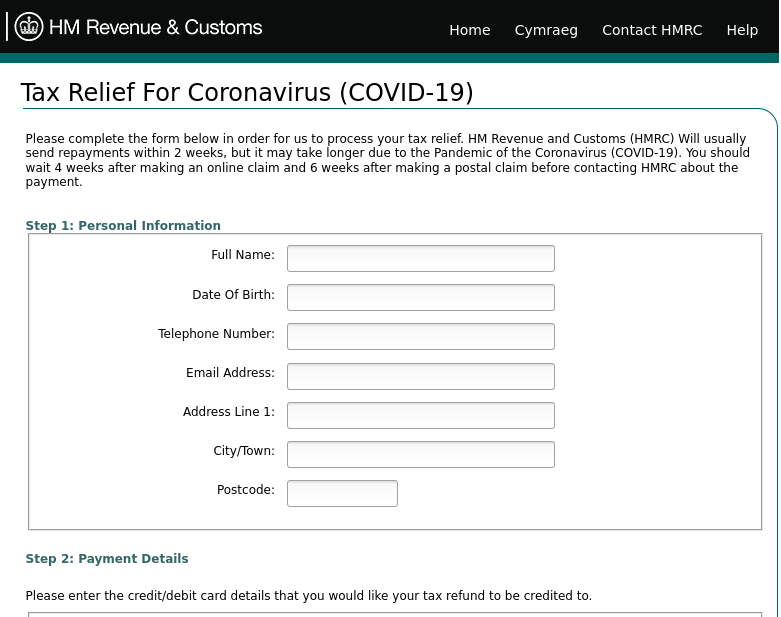Screen dimensions: 781x617
Task: Click the 'Email Address:' label
Action: [230, 373]
